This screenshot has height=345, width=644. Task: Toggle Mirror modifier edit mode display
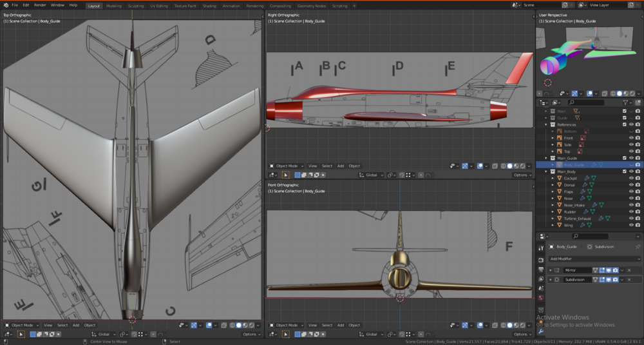click(602, 270)
